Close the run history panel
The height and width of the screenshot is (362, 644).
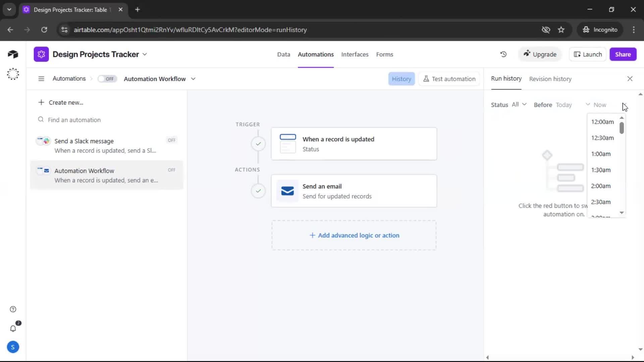(x=630, y=79)
